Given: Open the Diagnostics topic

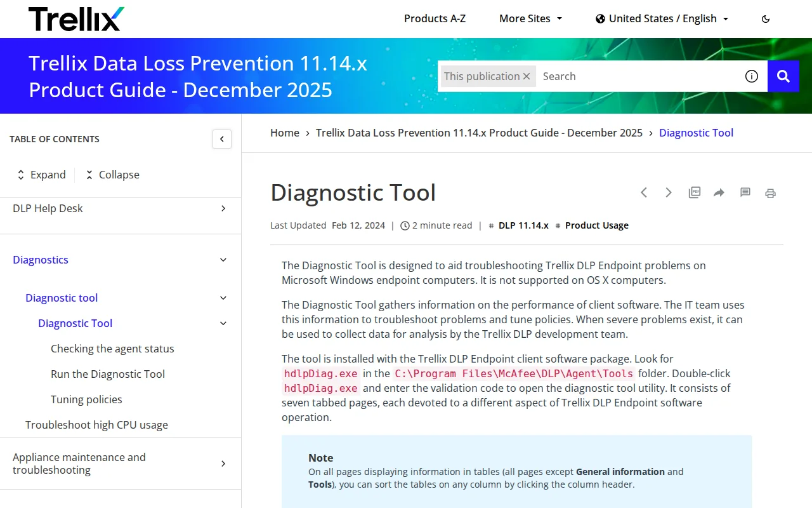Looking at the screenshot, I should coord(41,260).
